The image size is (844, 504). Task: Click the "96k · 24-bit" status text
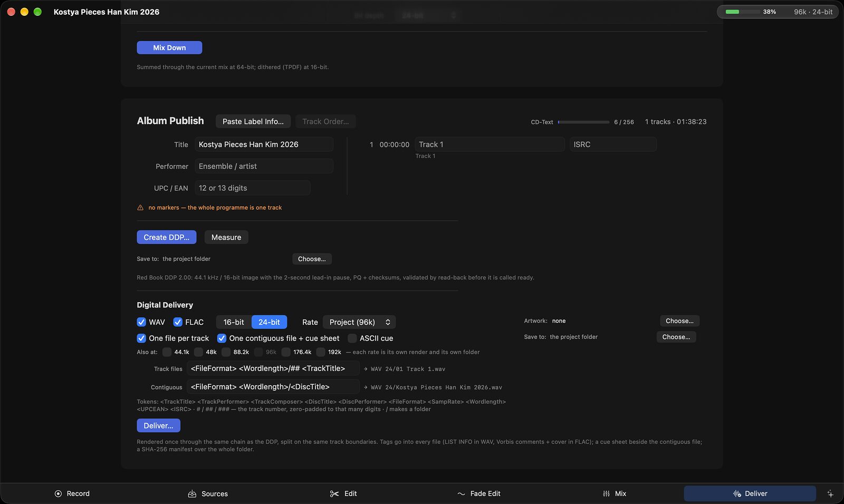coord(813,12)
